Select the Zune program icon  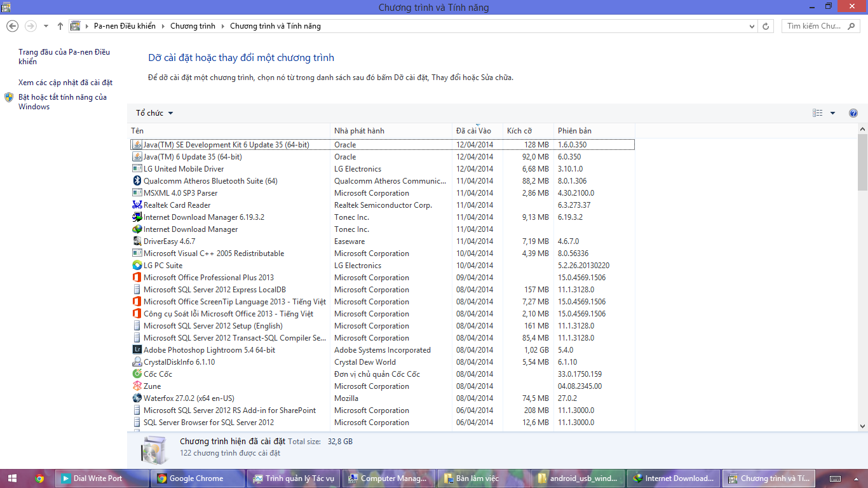click(x=137, y=386)
